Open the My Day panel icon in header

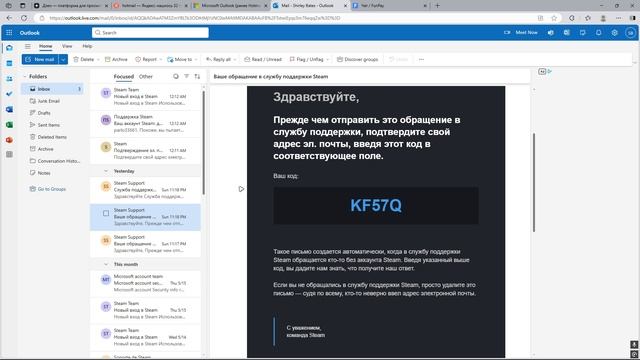[582, 33]
